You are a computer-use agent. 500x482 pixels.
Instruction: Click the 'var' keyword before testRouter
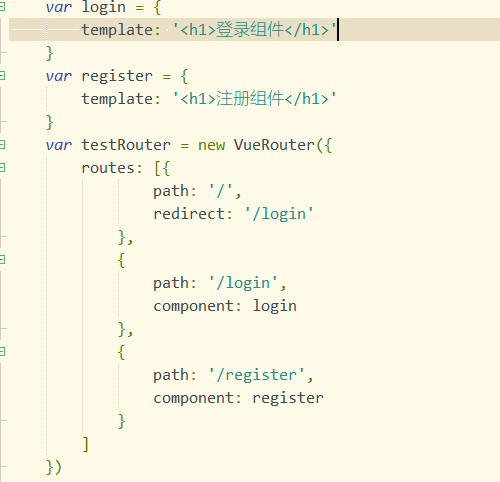[59, 146]
